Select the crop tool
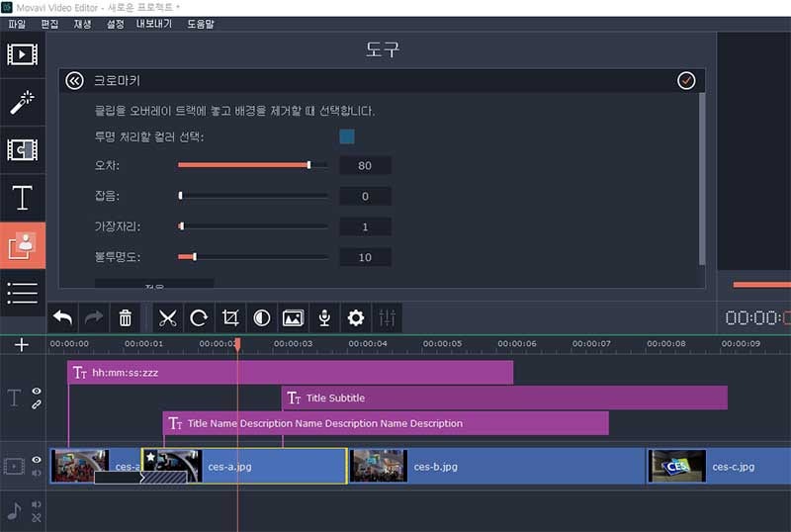Image resolution: width=791 pixels, height=532 pixels. pos(230,318)
